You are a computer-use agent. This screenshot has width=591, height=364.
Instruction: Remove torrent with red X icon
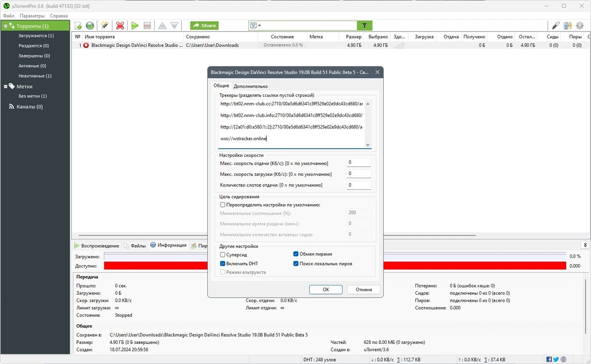click(120, 26)
